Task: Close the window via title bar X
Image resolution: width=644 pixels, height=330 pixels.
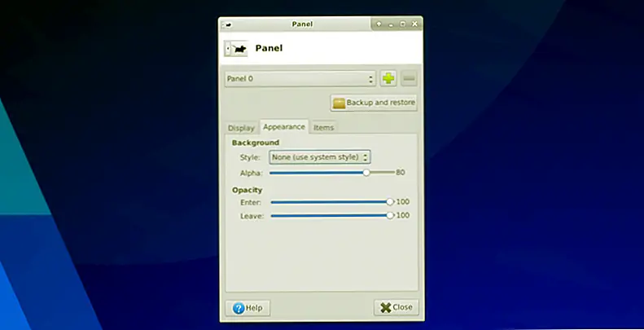Action: [x=414, y=24]
